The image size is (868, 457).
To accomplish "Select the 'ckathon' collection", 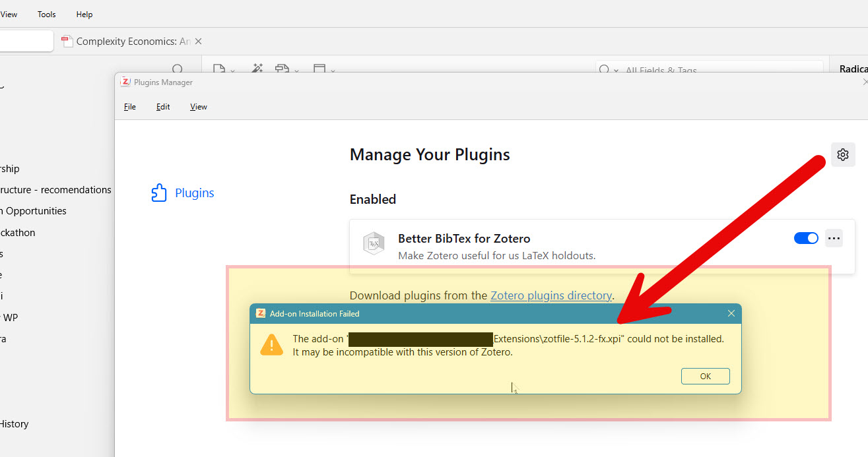I will 18,232.
